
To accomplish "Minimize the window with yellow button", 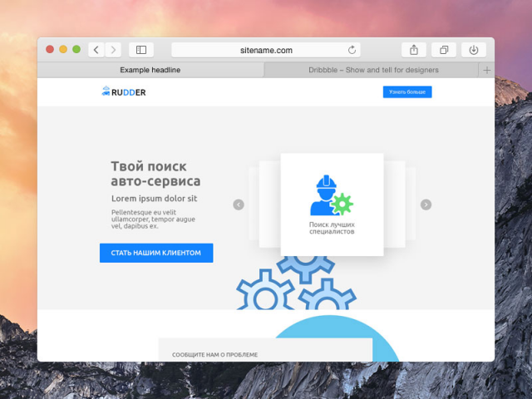I will coord(63,50).
